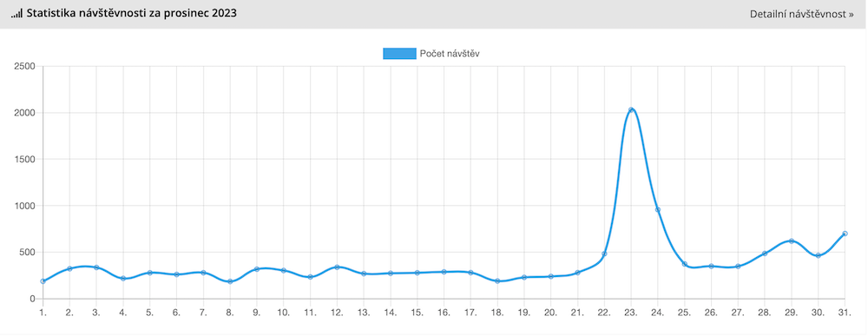Select the peak data point on day 23
868x336 pixels.
pyautogui.click(x=631, y=109)
